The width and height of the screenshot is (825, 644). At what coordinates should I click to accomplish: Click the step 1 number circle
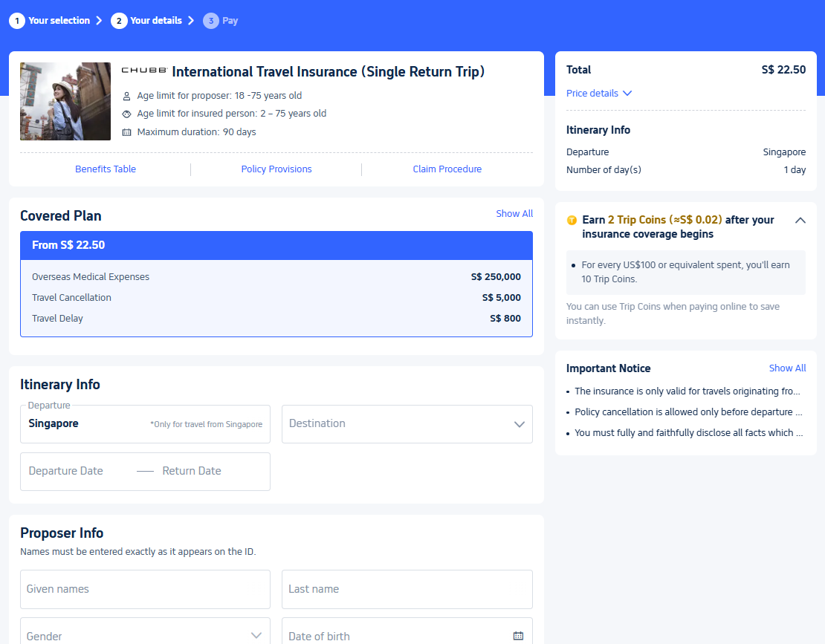16,21
